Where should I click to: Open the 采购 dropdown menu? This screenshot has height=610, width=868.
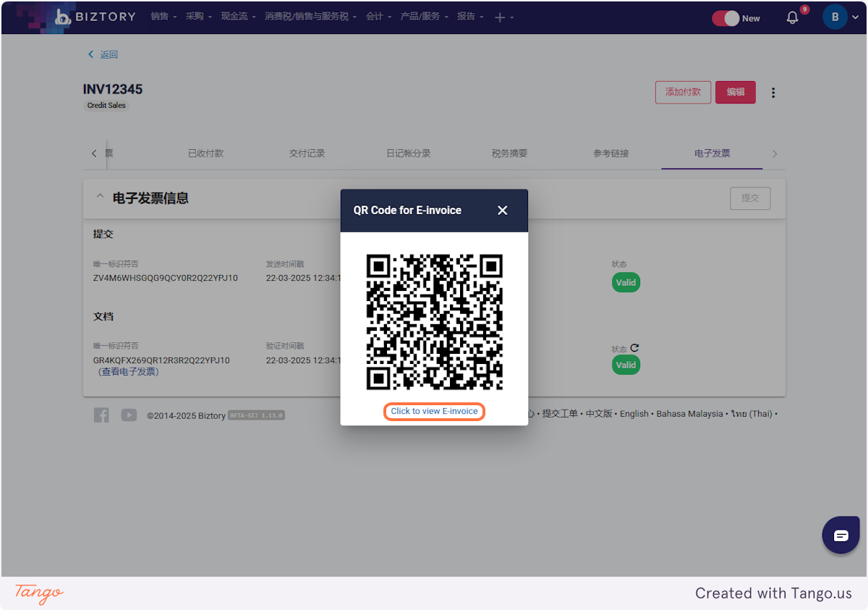(x=199, y=17)
